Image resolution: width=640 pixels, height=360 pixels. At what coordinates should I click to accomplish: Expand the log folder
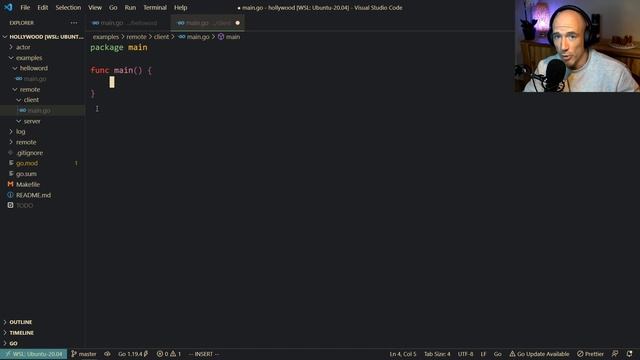[x=43, y=131]
